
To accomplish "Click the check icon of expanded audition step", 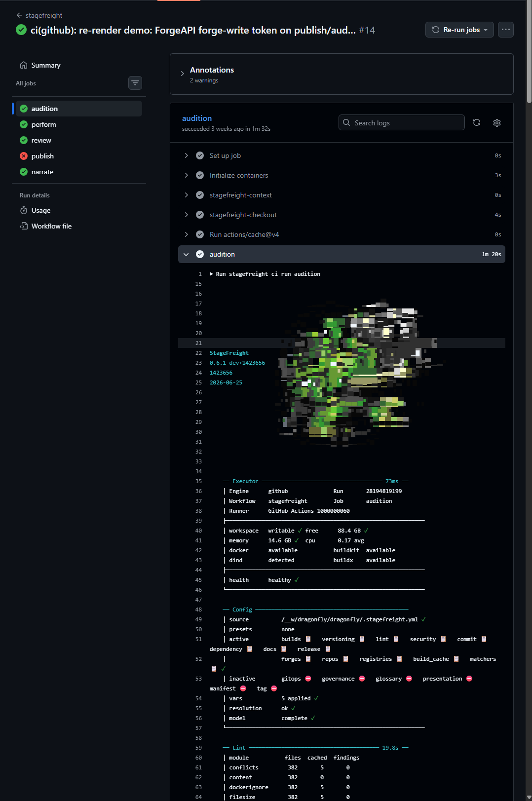I will tap(200, 254).
